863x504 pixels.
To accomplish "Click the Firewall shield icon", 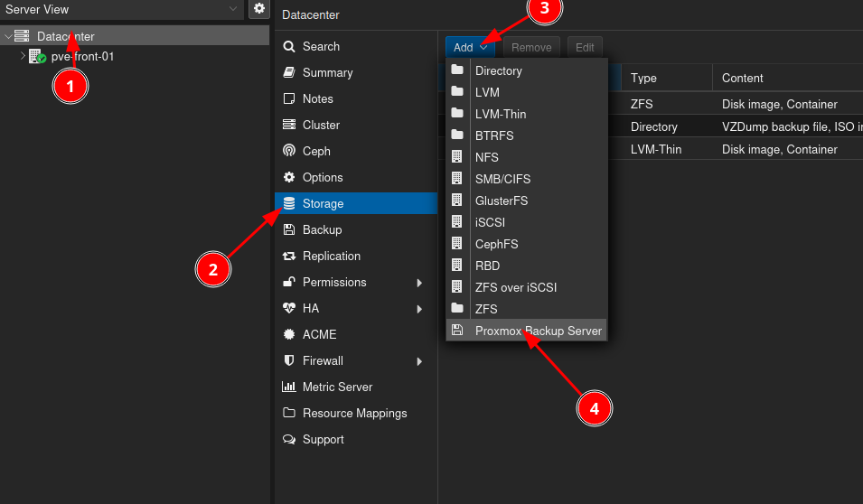I will click(x=289, y=360).
